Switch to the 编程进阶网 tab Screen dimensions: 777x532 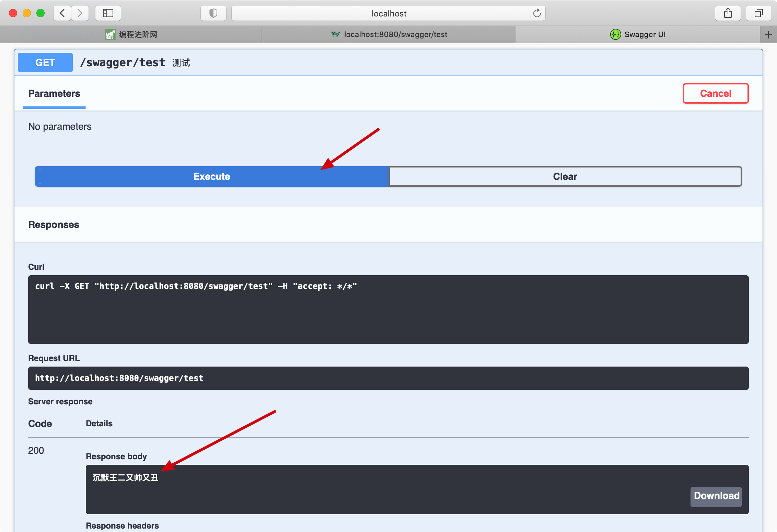131,34
